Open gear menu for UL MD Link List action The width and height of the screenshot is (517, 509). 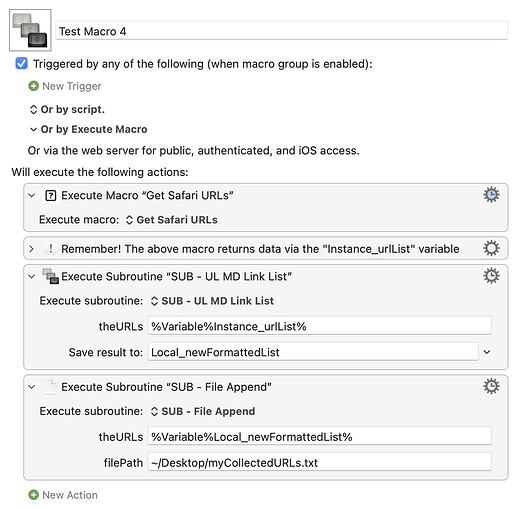(x=491, y=276)
